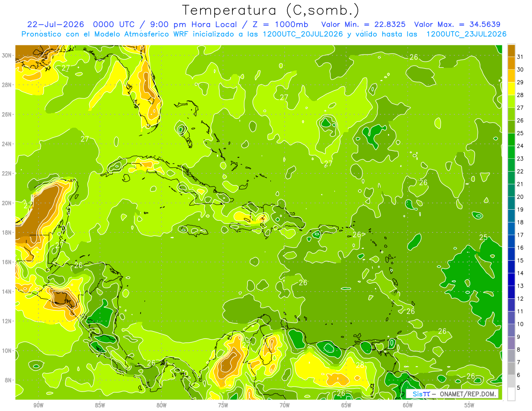Click the color bar legend label "12"

520,299
